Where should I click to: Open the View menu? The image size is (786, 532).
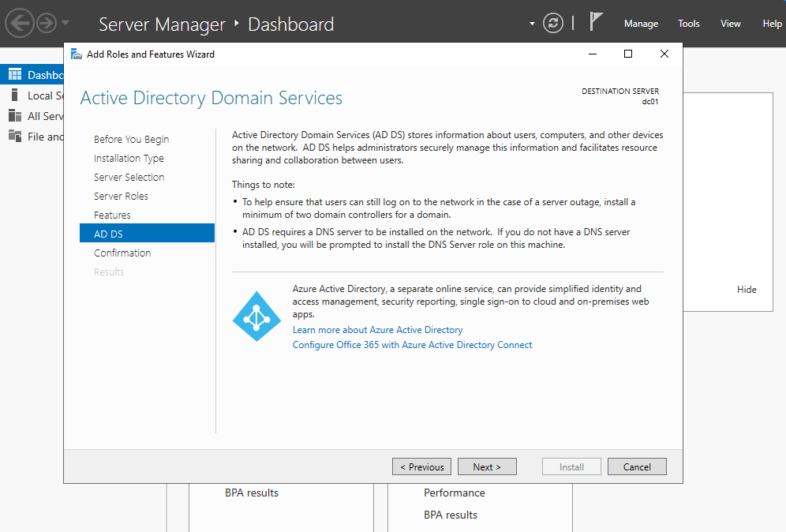click(730, 24)
